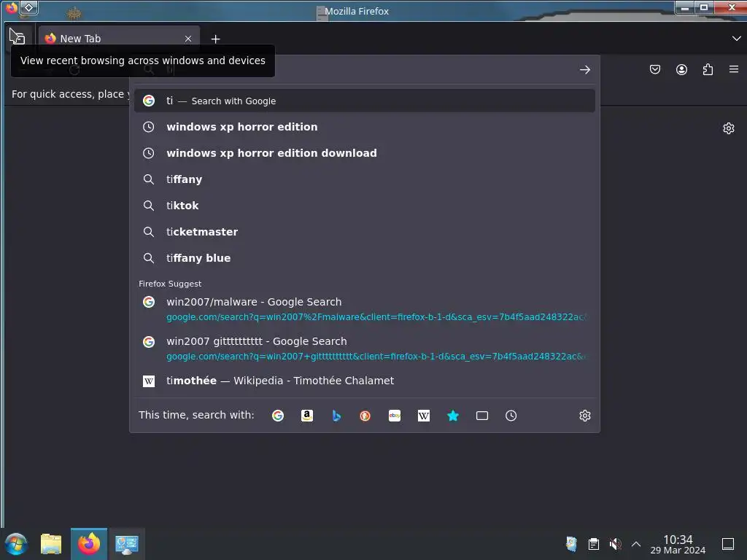747x560 pixels.
Task: Search this time with Wikipedia icon
Action: [x=424, y=416]
